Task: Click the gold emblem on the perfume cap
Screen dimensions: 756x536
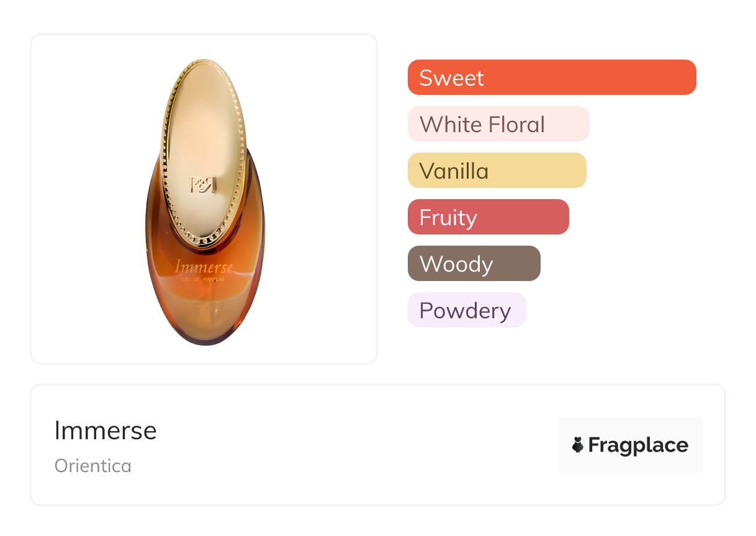Action: coord(202,185)
